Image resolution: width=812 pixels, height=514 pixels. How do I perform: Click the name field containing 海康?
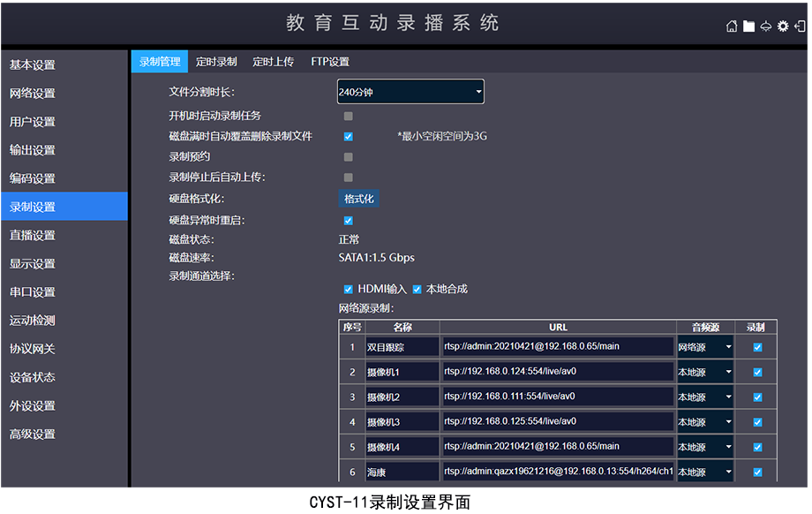(402, 472)
